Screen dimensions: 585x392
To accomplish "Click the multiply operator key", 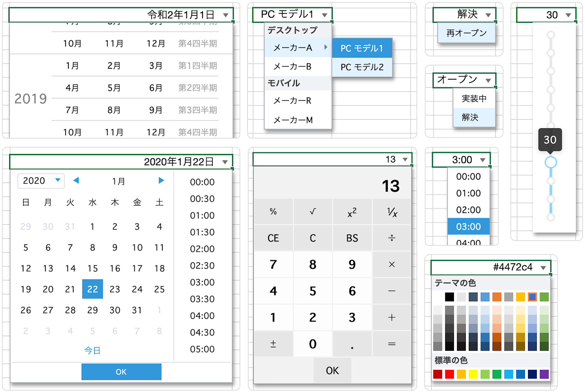I will (x=392, y=264).
